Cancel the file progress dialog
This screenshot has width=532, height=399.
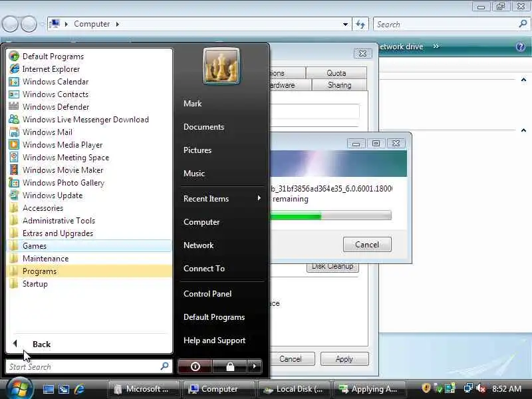367,245
